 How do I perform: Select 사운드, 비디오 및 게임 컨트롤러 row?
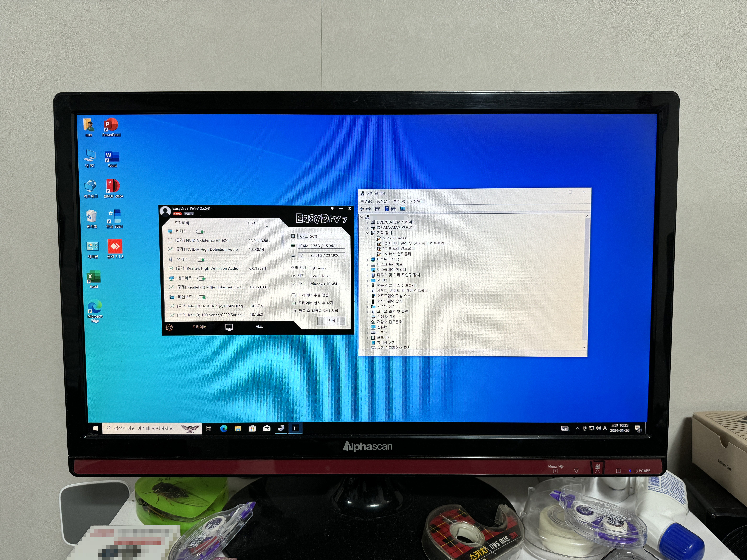tap(402, 291)
